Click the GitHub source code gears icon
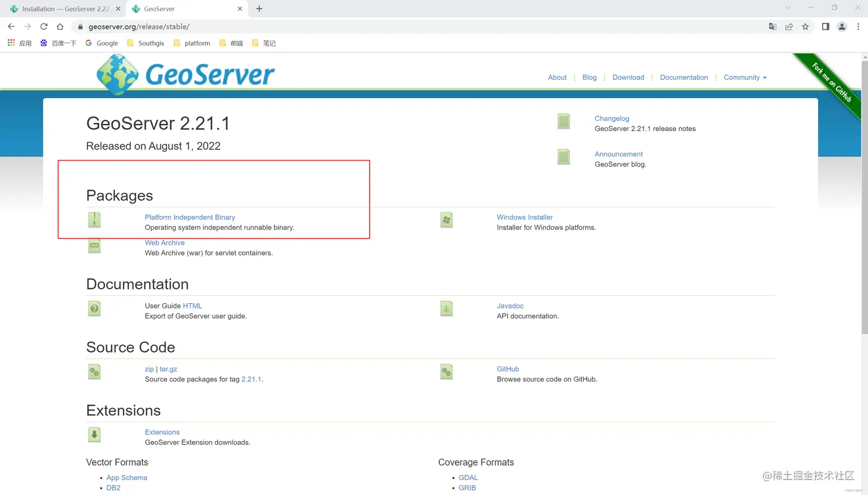 tap(447, 372)
